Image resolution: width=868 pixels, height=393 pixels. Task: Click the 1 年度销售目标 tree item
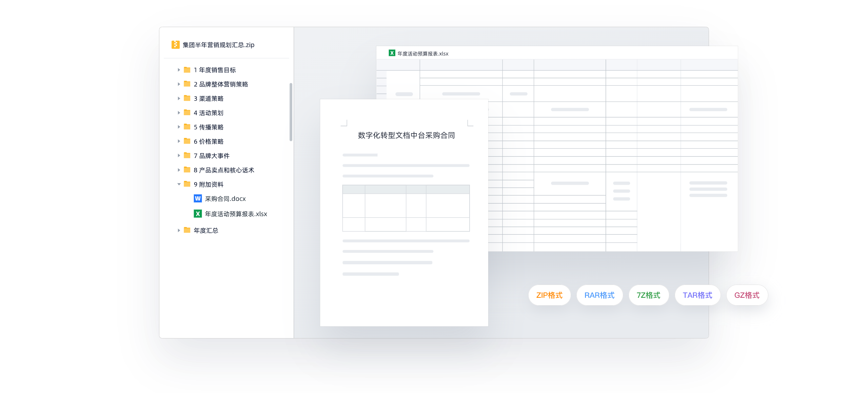pyautogui.click(x=216, y=69)
